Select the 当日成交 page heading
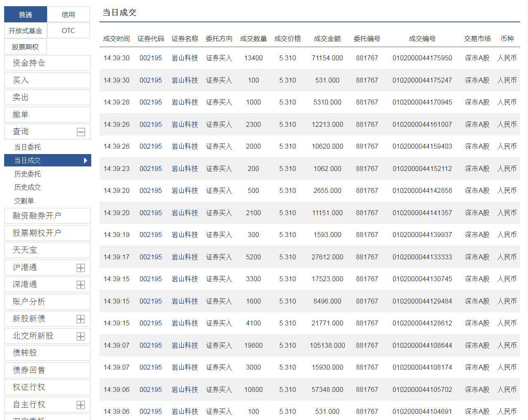Viewport: 528px width, 420px height. (x=119, y=12)
